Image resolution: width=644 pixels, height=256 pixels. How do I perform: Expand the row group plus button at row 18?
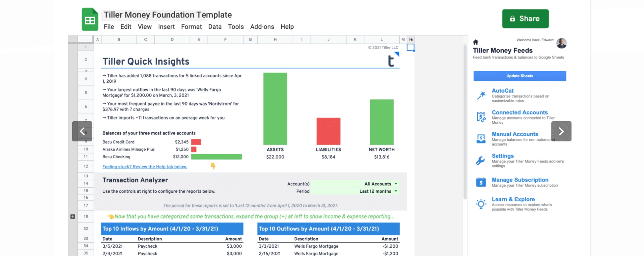point(72,216)
